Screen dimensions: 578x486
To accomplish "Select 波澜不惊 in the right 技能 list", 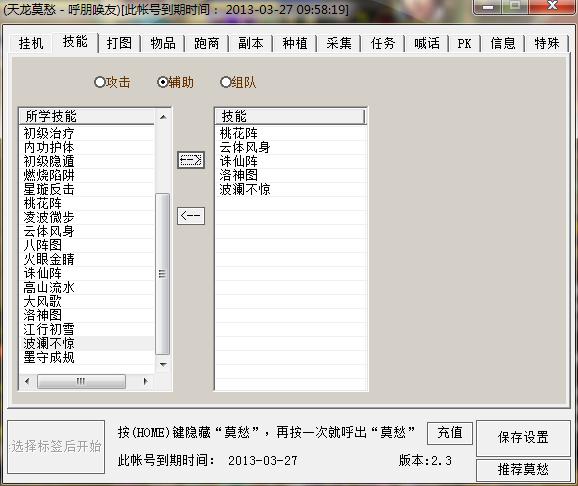I will (x=291, y=189).
